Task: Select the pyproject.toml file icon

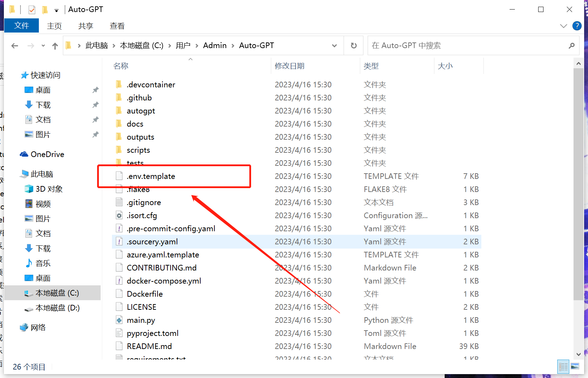Action: tap(119, 333)
